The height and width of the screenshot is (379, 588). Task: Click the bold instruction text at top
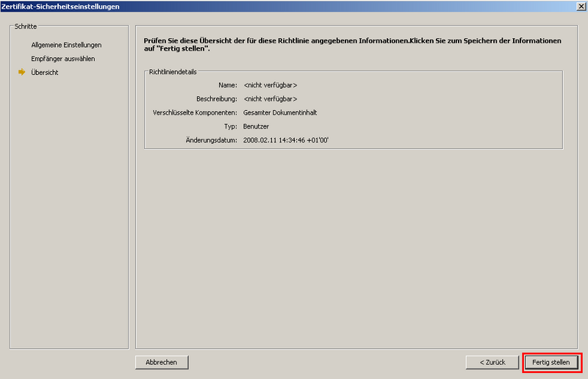coord(353,43)
